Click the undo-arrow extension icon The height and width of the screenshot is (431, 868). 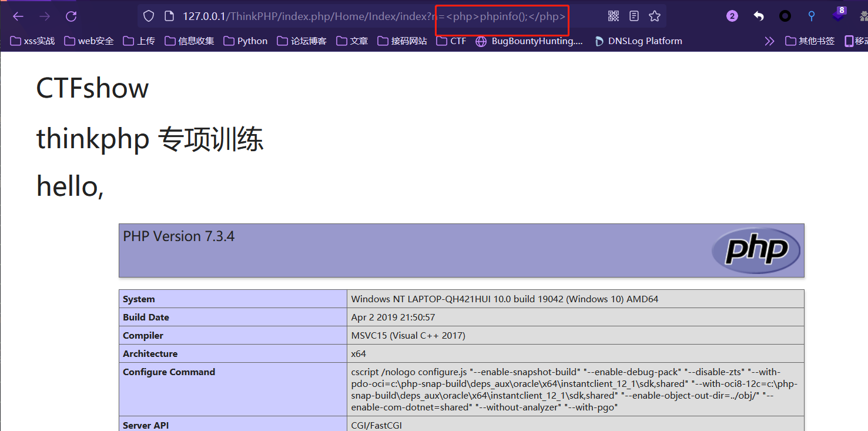click(758, 16)
